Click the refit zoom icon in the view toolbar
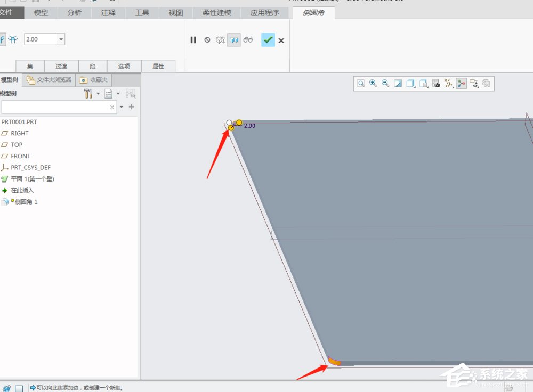 (361, 83)
